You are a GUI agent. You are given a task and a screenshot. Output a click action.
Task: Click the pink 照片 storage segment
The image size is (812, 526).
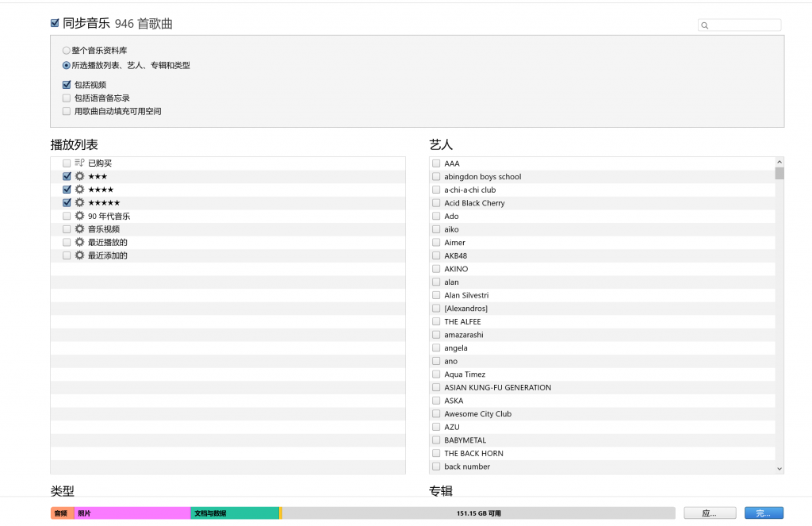pos(132,513)
